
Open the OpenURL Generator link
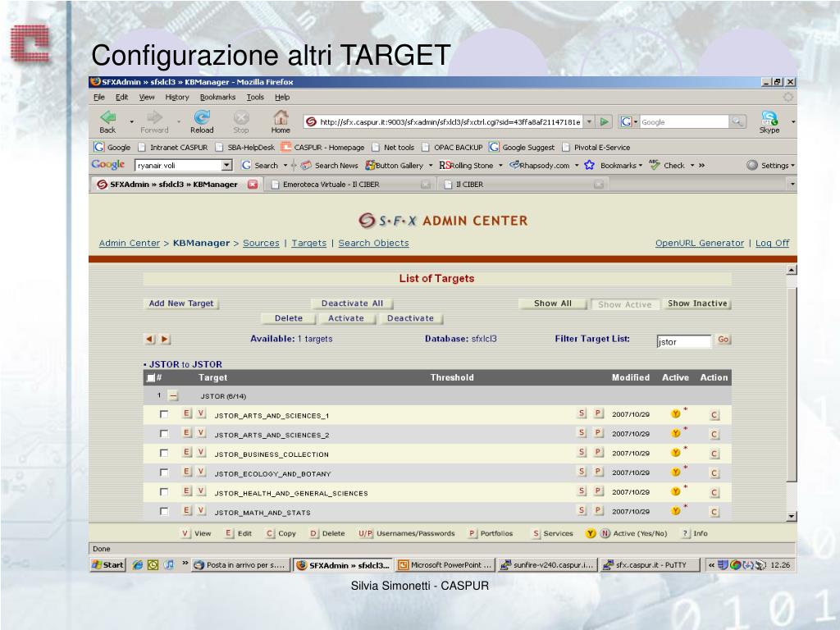[x=700, y=243]
